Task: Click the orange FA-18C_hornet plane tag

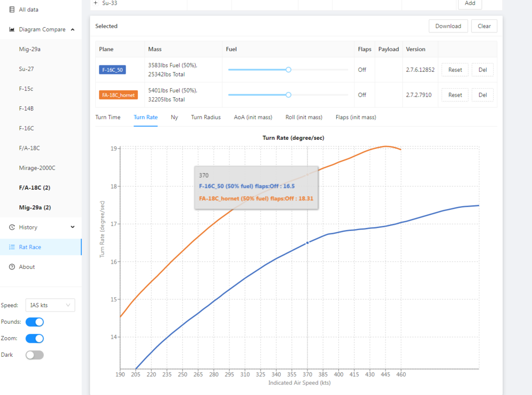Action: (119, 95)
